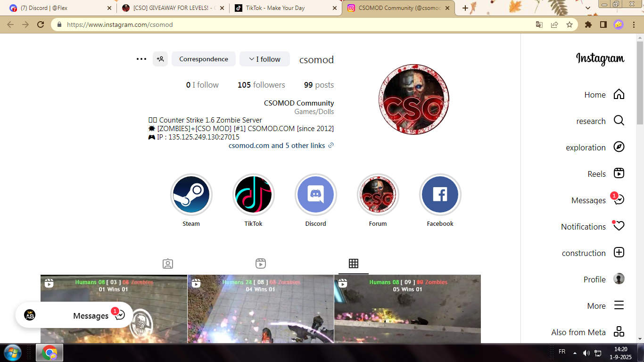Viewport: 644px width, 362px height.
Task: Select the tagged posts tab
Action: (168, 263)
